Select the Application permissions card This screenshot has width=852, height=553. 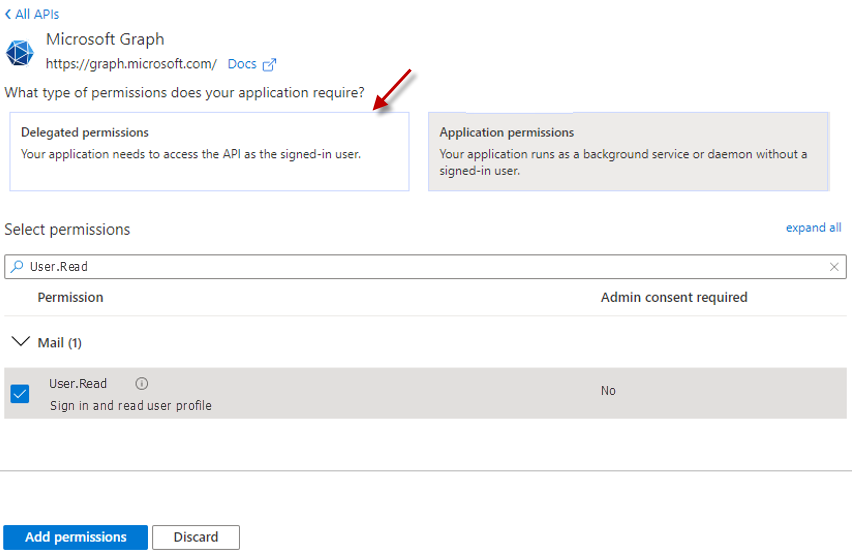628,152
